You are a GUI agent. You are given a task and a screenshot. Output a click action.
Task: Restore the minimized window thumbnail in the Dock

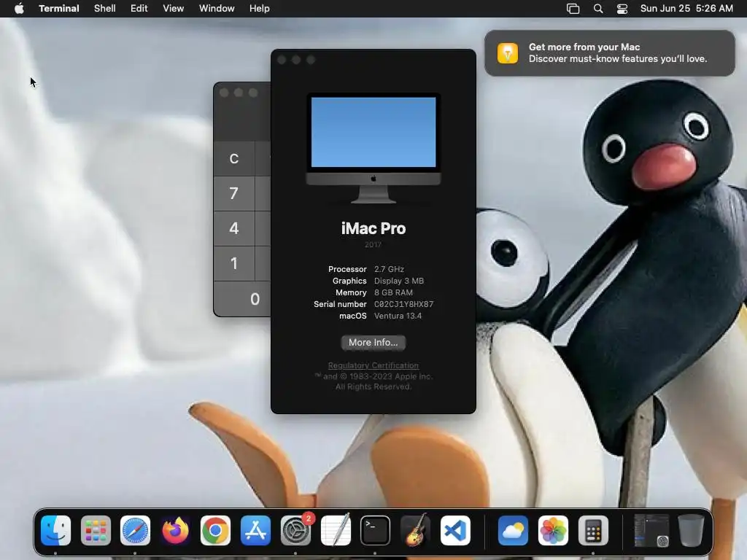[x=651, y=530]
